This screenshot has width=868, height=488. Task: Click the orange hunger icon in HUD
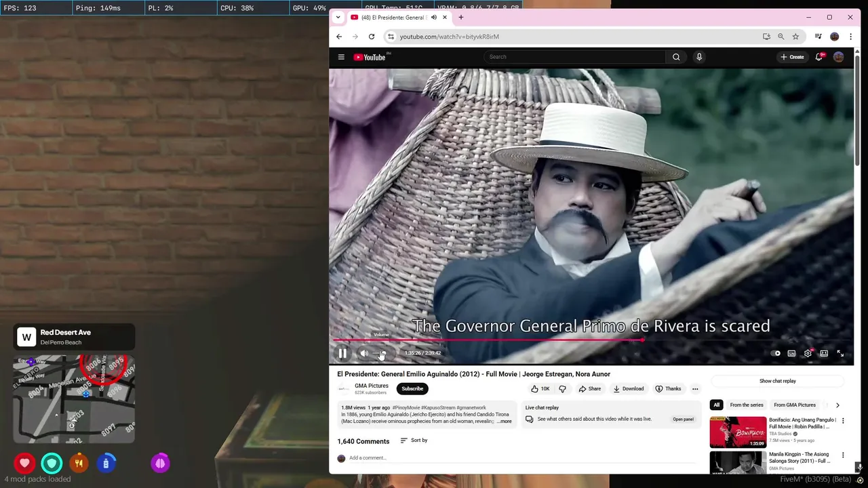point(79,463)
